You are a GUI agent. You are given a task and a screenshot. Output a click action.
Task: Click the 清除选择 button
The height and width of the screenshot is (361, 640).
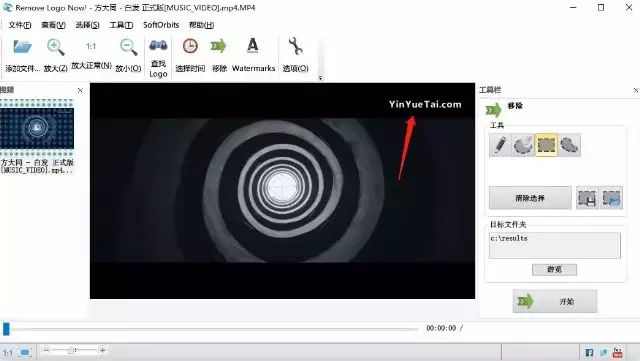(530, 198)
